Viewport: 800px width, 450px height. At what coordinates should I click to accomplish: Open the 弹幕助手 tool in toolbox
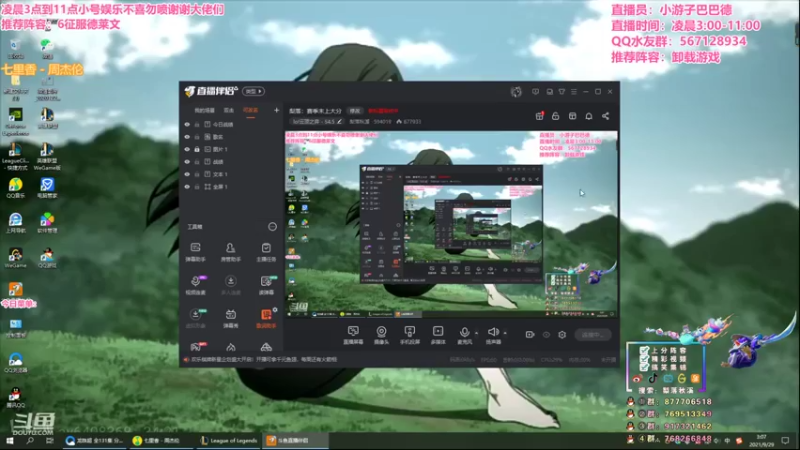pos(195,252)
